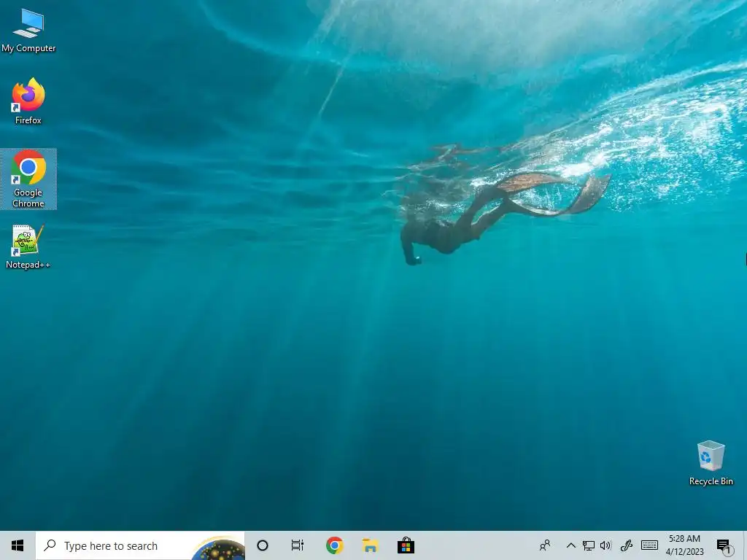Image resolution: width=747 pixels, height=560 pixels.
Task: Open the Windows Start menu
Action: coord(18,545)
